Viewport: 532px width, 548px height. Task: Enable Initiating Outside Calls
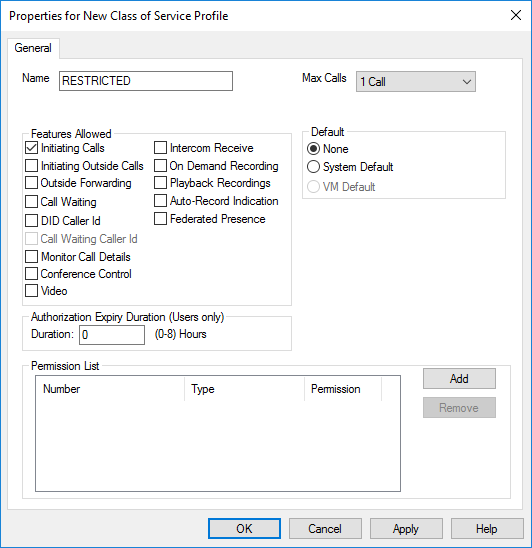31,166
